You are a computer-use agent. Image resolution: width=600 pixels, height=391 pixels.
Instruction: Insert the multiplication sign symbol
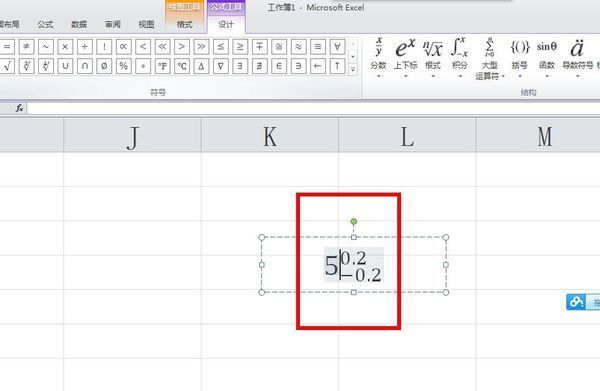coord(65,47)
